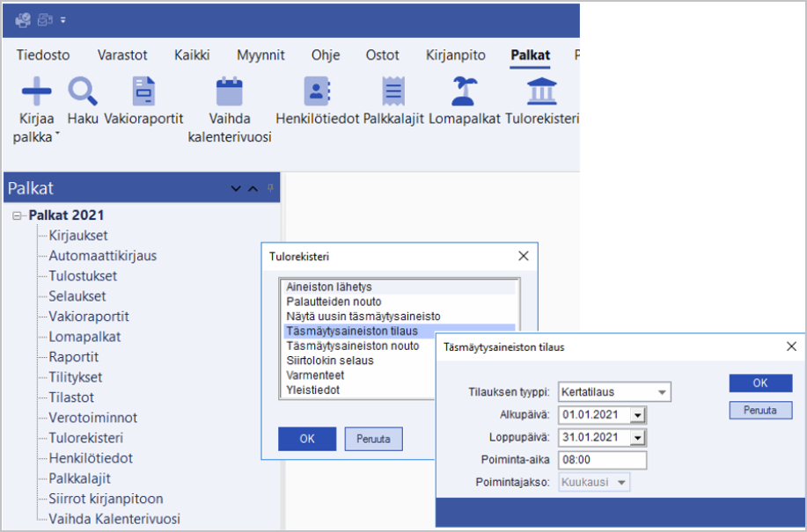
Task: Click the Poiminta-aika time field
Action: pyautogui.click(x=602, y=460)
